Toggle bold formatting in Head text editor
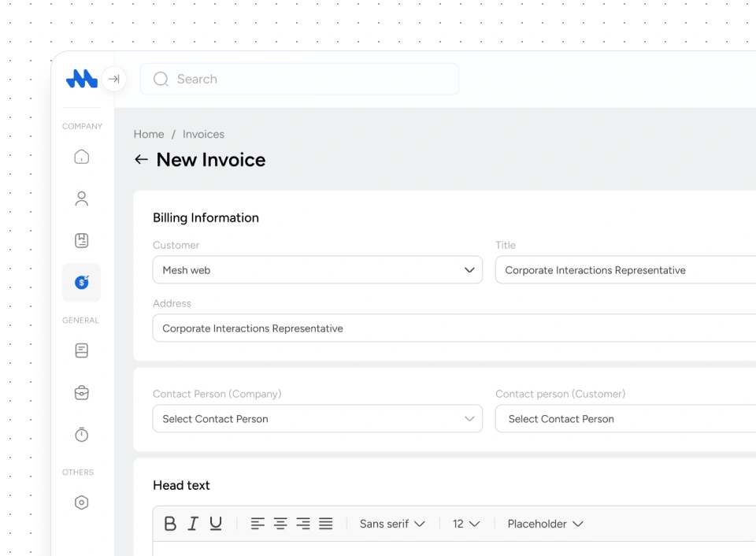756x556 pixels. pyautogui.click(x=170, y=524)
